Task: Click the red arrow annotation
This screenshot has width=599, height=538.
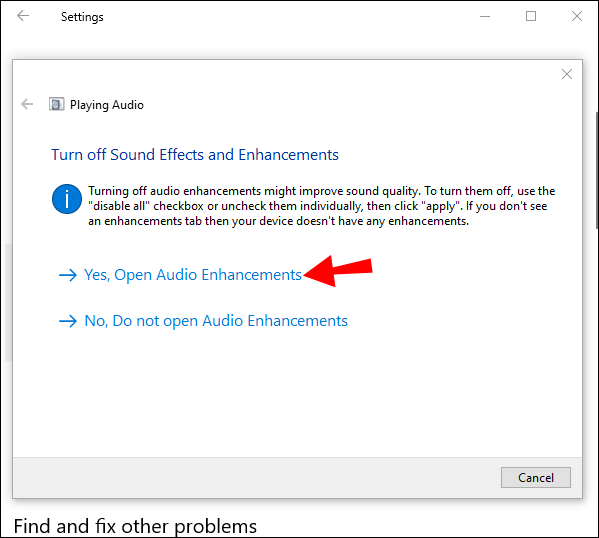Action: coord(338,271)
